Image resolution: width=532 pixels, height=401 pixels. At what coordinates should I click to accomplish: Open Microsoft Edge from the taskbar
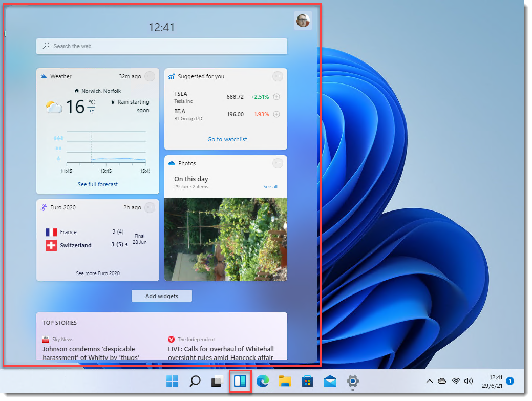(263, 381)
